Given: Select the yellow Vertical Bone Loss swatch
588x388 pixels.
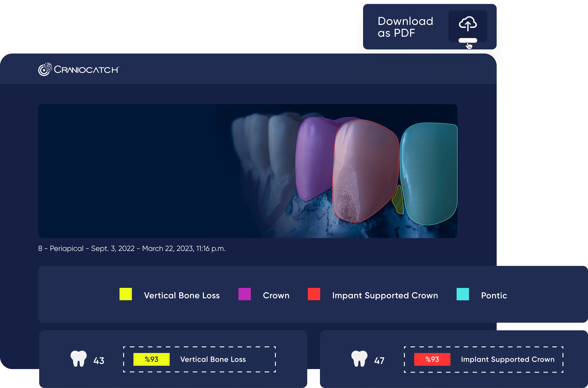Looking at the screenshot, I should pos(126,294).
